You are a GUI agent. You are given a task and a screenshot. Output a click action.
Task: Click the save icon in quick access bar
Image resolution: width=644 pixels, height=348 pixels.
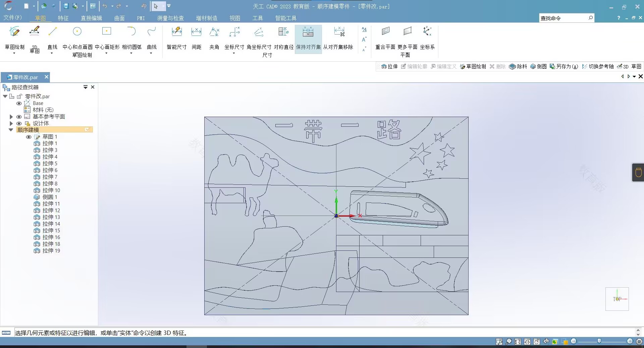(66, 6)
